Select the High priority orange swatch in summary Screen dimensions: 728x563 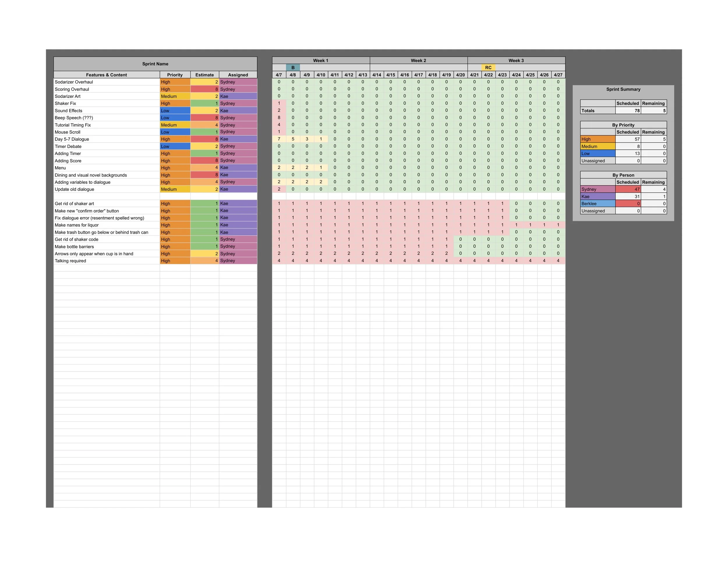click(x=597, y=139)
